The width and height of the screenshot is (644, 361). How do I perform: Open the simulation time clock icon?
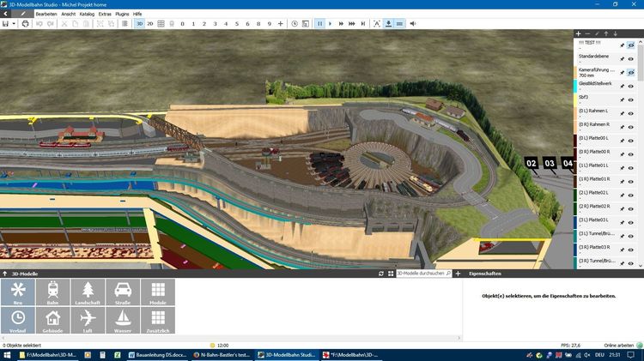click(x=295, y=24)
